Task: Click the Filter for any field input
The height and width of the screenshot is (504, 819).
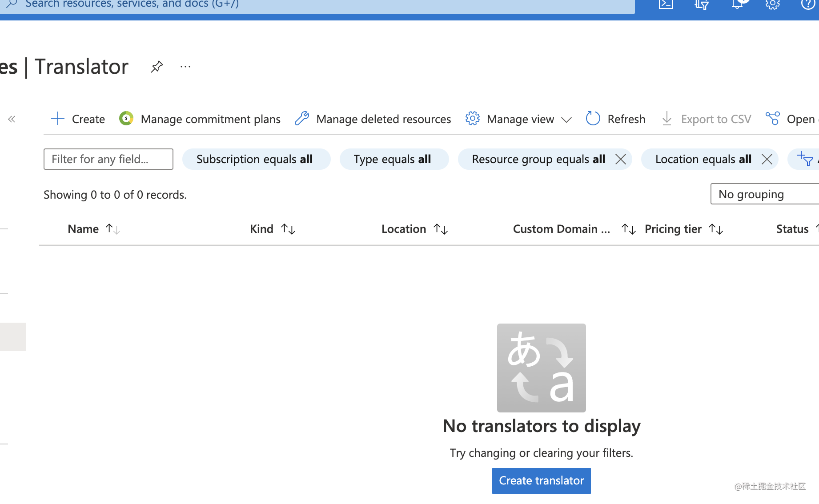Action: click(x=108, y=159)
